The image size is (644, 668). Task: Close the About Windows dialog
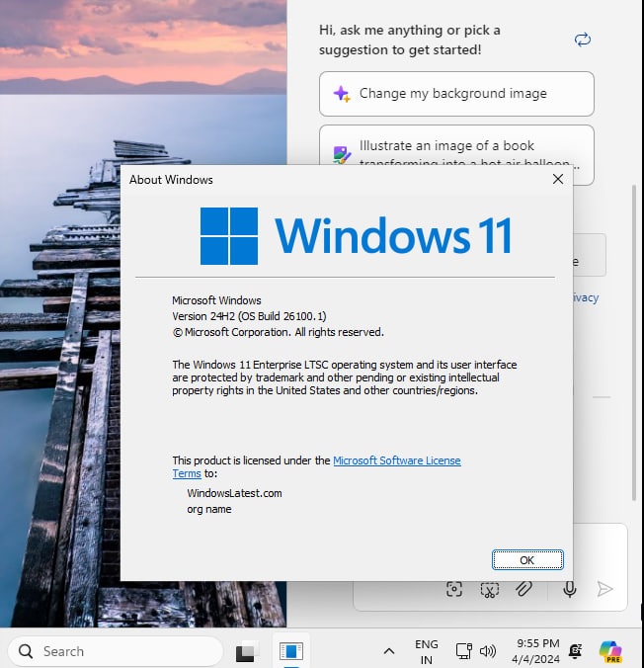click(558, 180)
